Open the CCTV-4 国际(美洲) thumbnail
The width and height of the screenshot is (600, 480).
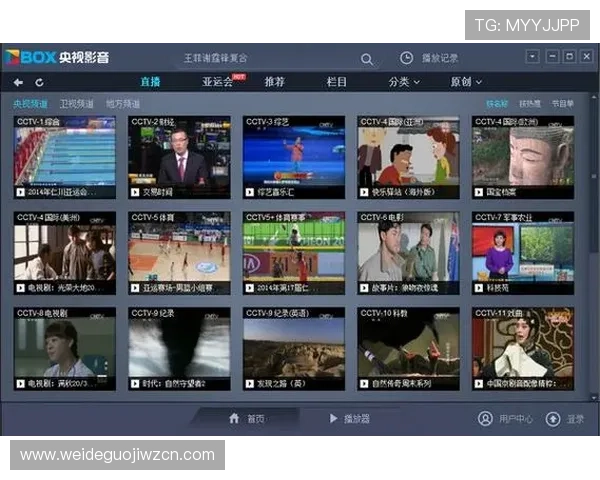click(x=65, y=253)
